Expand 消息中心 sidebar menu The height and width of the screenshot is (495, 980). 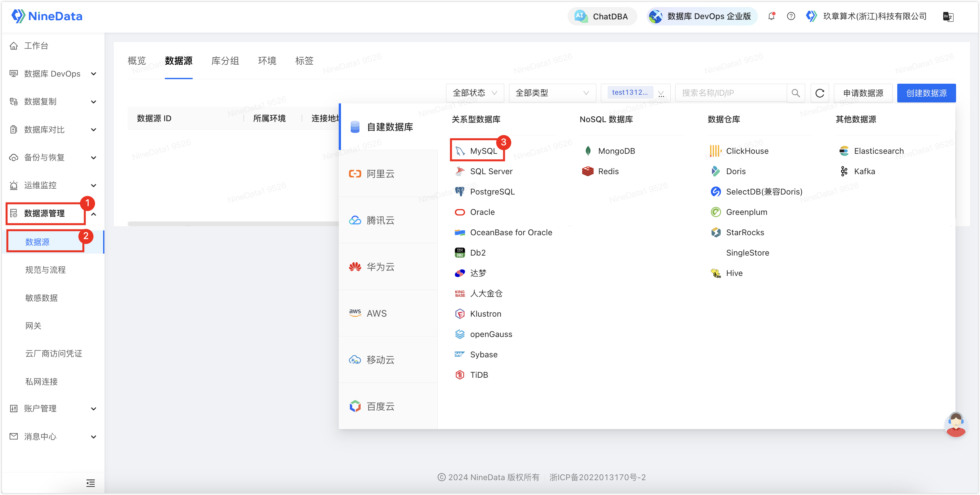pos(53,437)
